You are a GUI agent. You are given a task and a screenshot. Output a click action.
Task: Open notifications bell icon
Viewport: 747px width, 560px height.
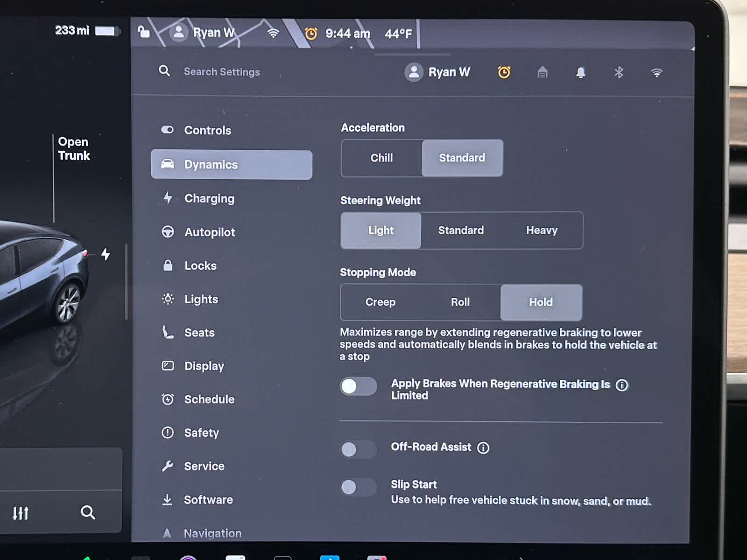pos(580,72)
